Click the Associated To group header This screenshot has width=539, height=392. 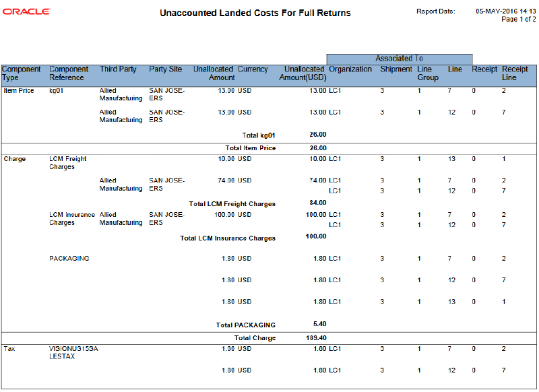click(x=399, y=59)
